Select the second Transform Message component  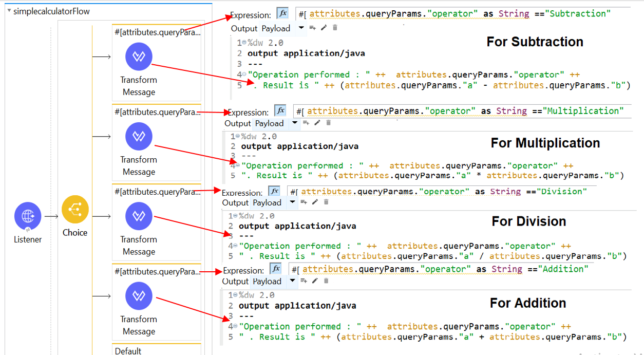(139, 136)
